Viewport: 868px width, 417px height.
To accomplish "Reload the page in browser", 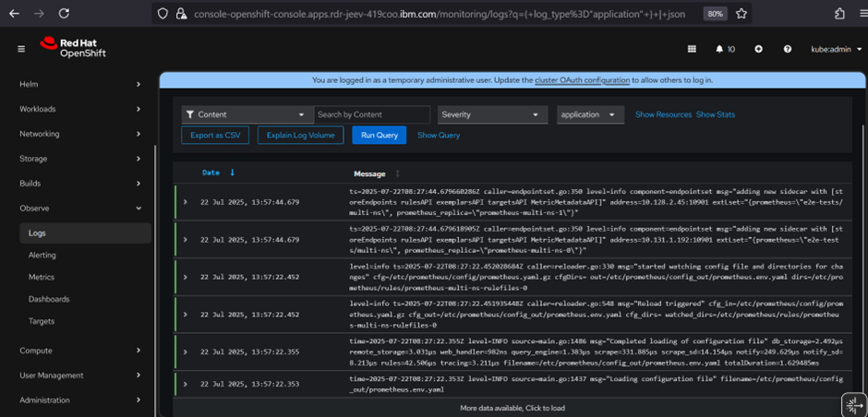I will point(64,14).
